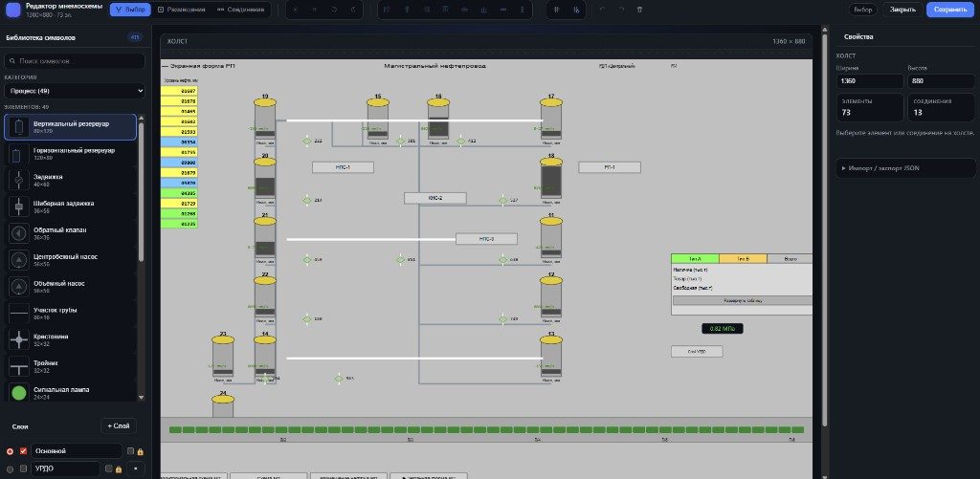Screen dimensions: 980x479
Task: Select the Объёмный насос symbol
Action: tap(70, 286)
